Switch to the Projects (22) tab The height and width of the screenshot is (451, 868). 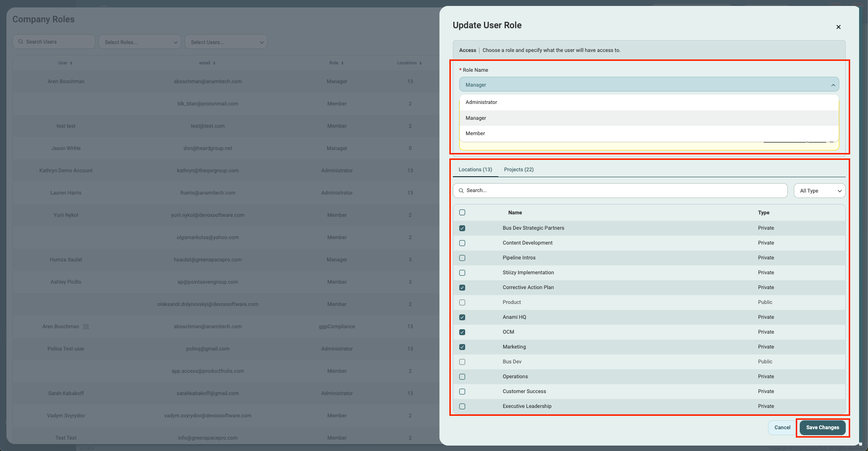519,170
